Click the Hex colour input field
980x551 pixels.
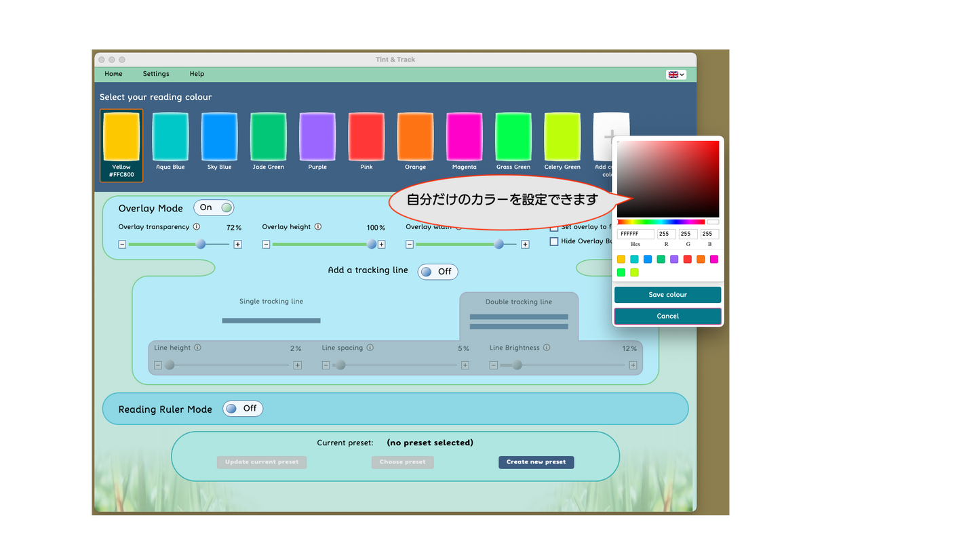pyautogui.click(x=635, y=234)
